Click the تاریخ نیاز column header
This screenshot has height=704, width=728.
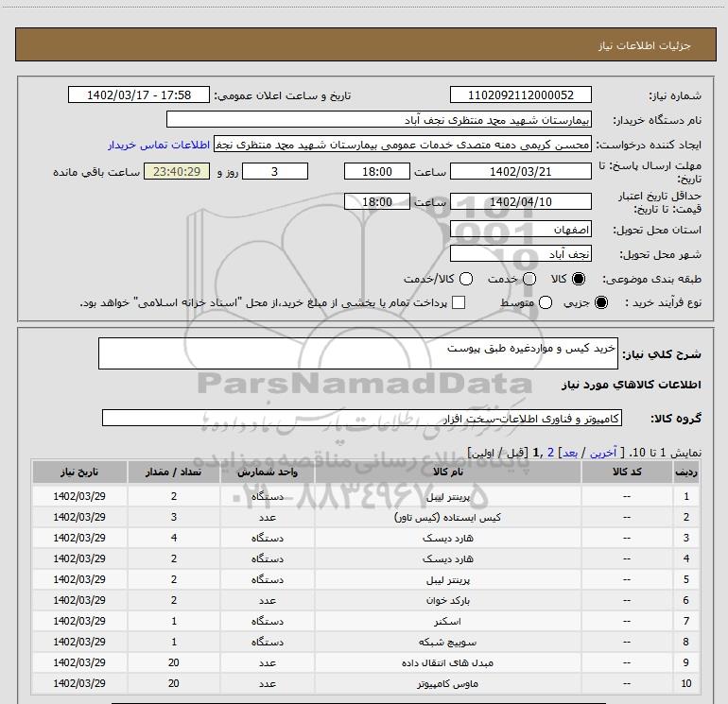point(79,472)
